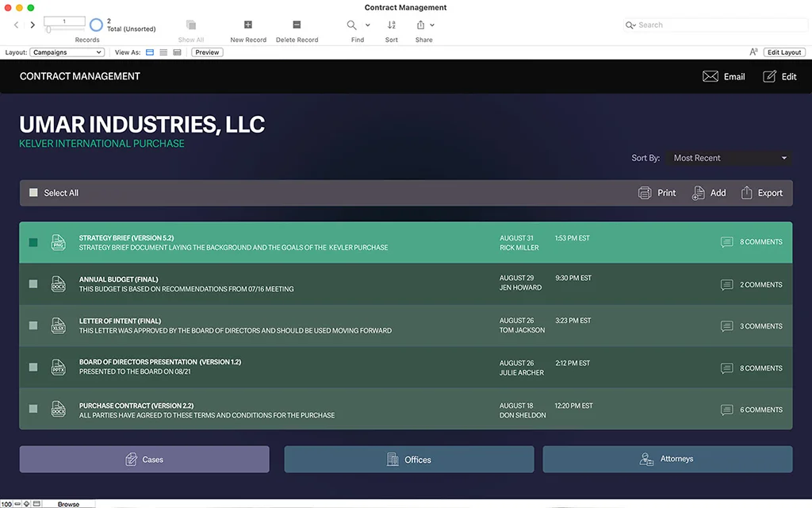Toggle checkbox for Annual Budget (Final)
Image resolution: width=812 pixels, height=508 pixels.
[x=33, y=284]
